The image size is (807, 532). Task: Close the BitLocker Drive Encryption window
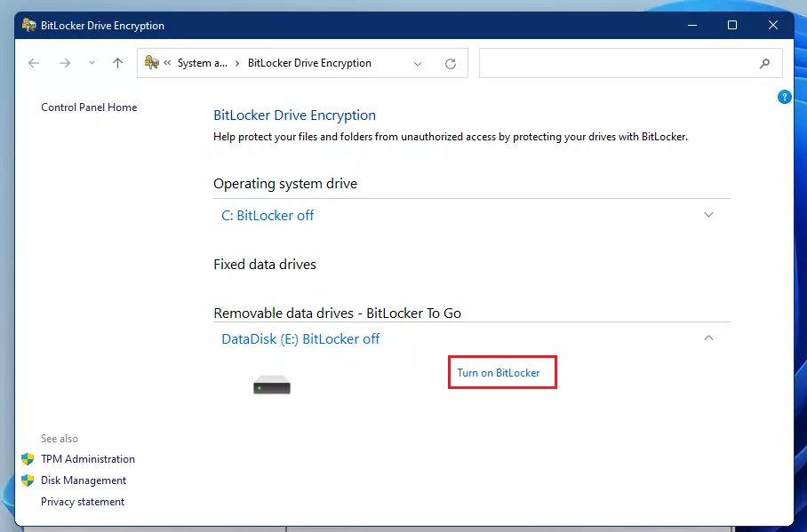[773, 25]
